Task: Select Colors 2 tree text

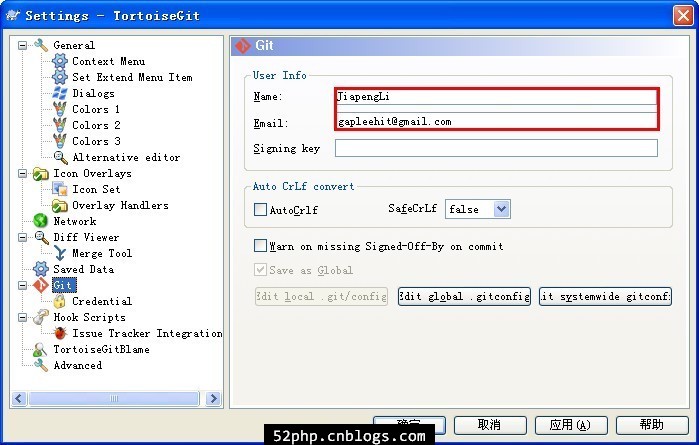Action: (x=96, y=125)
